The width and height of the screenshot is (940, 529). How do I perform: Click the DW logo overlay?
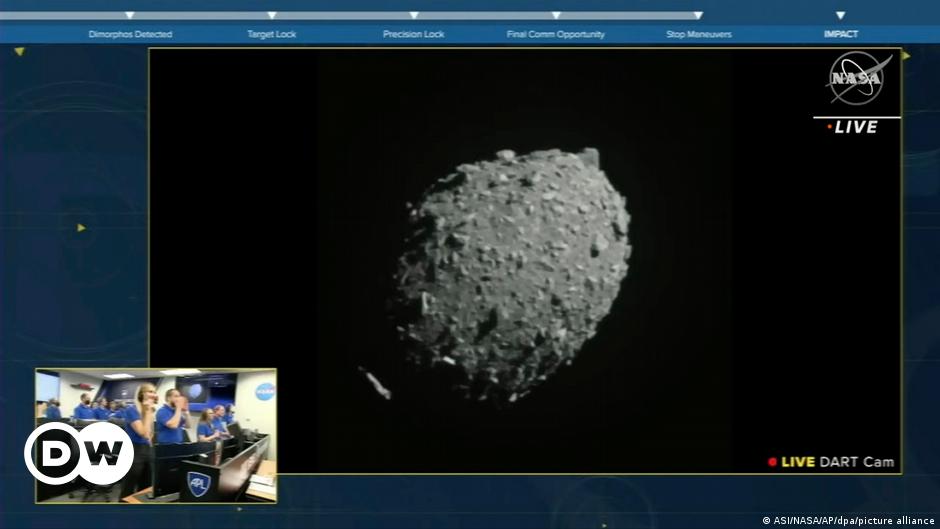79,454
